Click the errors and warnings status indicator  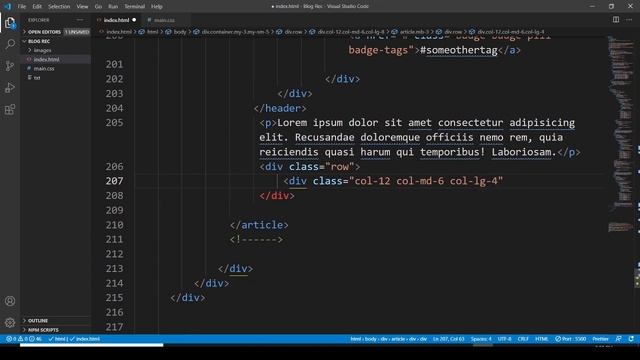[24, 339]
